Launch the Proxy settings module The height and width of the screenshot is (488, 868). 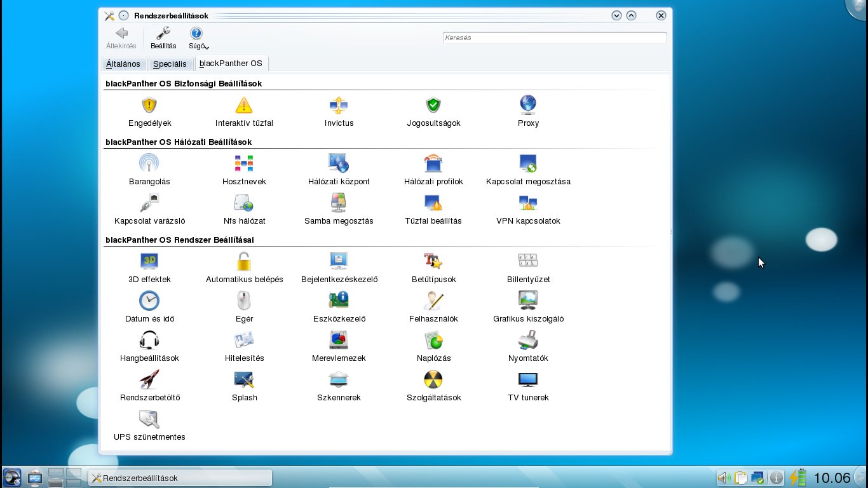coord(528,112)
